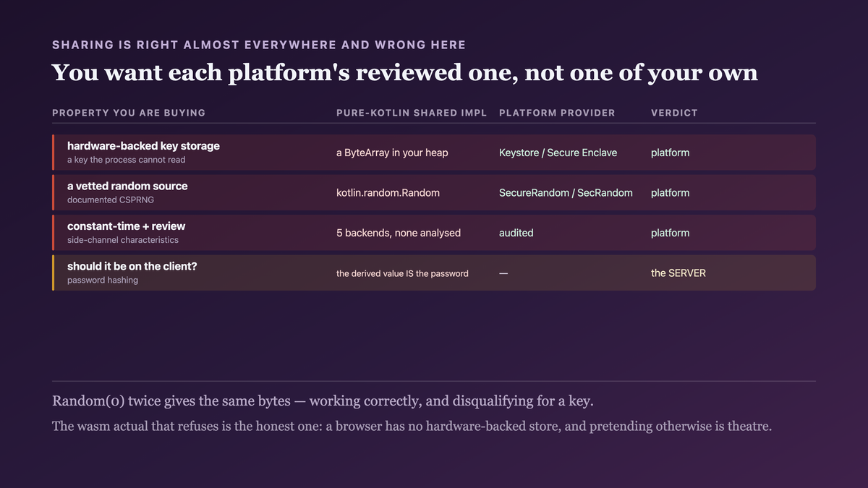Viewport: 868px width, 488px height.
Task: Click the 'documented CSPRNG' caption
Action: point(111,200)
